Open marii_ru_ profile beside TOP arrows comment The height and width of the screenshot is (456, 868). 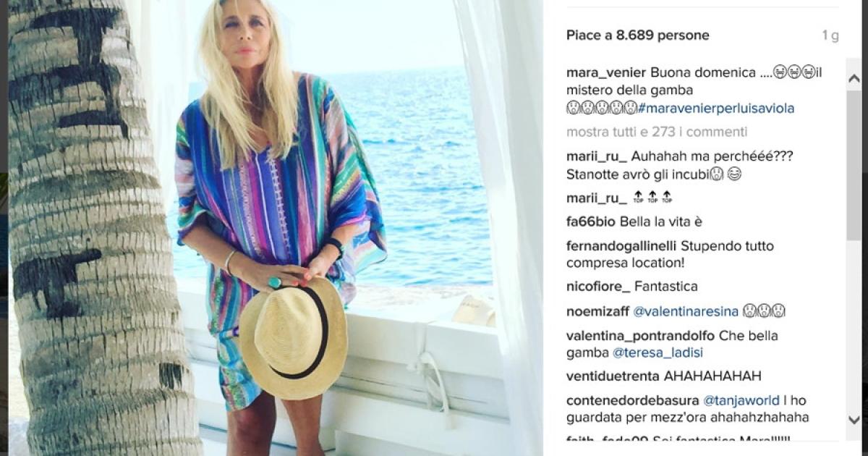[597, 198]
